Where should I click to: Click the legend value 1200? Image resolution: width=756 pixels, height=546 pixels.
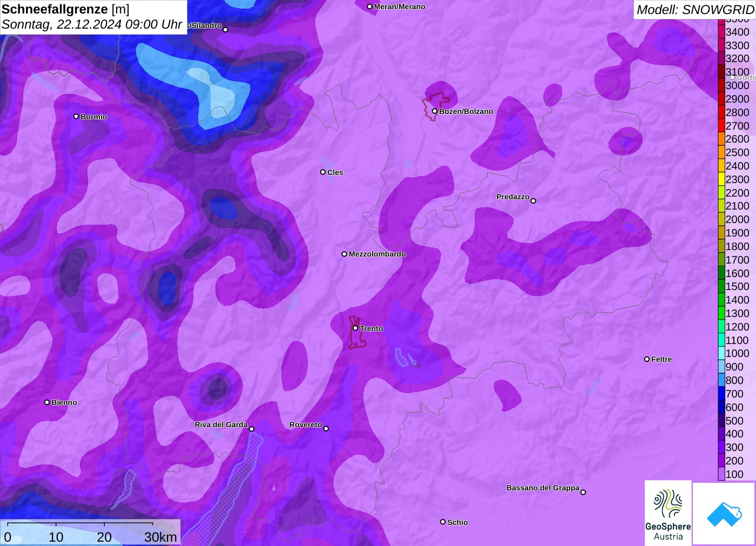[x=737, y=327]
